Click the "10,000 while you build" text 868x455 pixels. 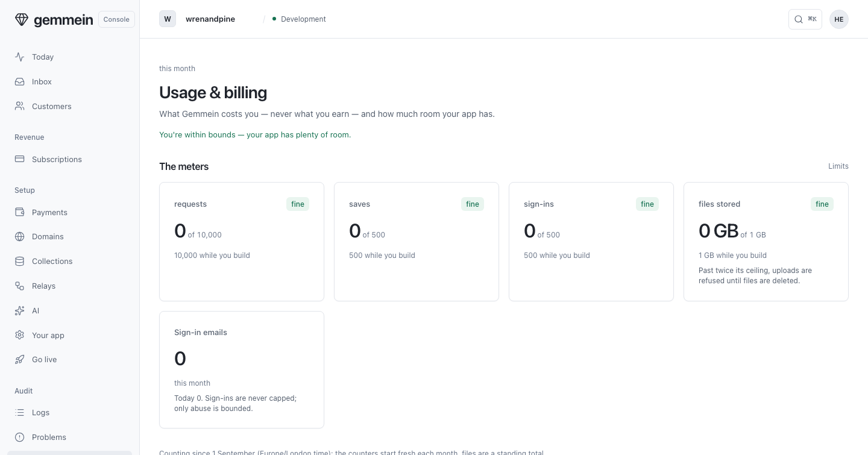click(212, 255)
